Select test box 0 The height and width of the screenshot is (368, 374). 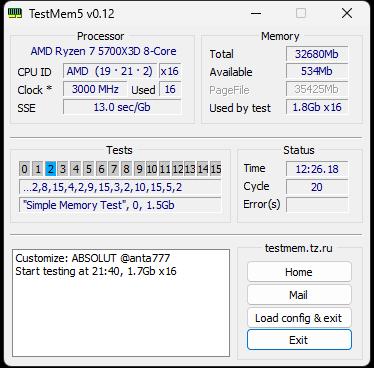pos(24,169)
